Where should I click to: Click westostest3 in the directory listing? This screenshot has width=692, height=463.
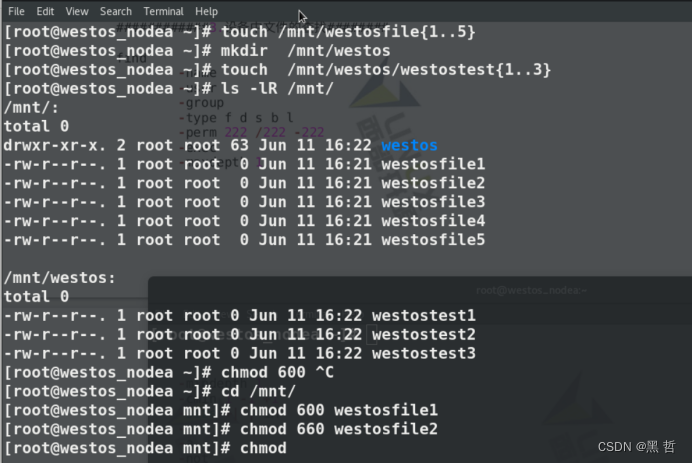pos(423,354)
